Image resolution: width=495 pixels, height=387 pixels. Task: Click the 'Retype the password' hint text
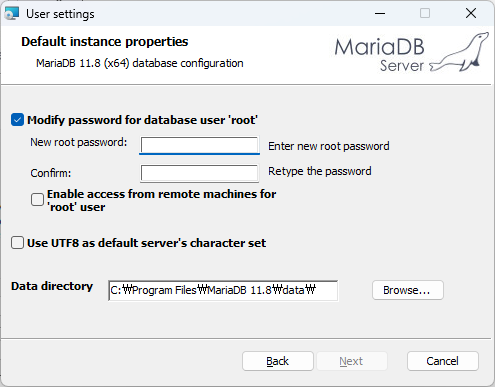320,171
